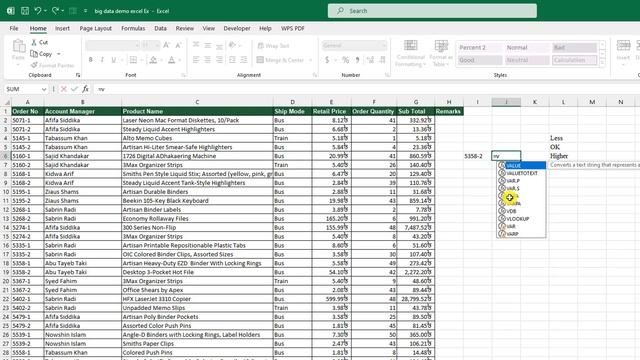The image size is (640, 360).
Task: Click the Save icon in title bar
Action: pos(25,11)
